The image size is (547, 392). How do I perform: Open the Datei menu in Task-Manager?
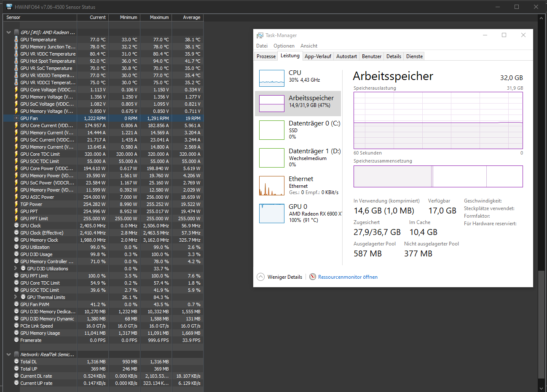click(262, 46)
